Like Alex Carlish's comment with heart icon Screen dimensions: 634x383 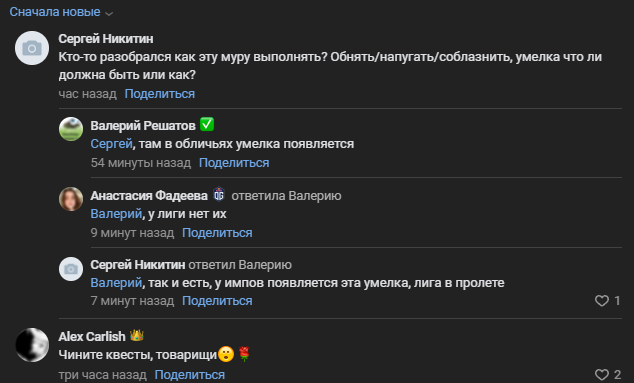coord(602,375)
